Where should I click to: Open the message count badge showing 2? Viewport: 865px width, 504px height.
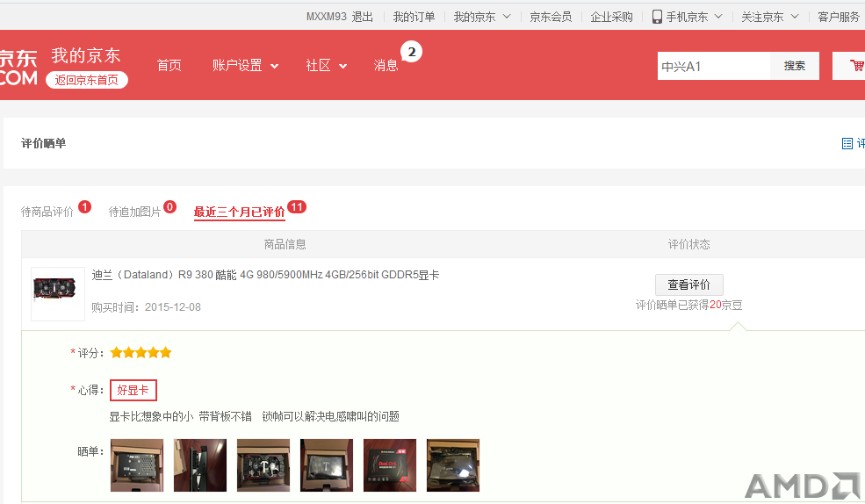412,52
